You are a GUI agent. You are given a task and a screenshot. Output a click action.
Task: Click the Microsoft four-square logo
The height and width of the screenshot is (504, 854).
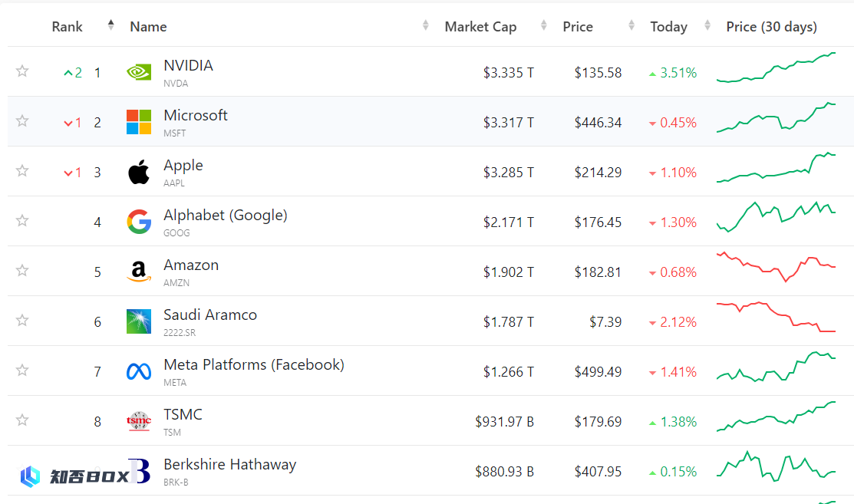point(139,122)
